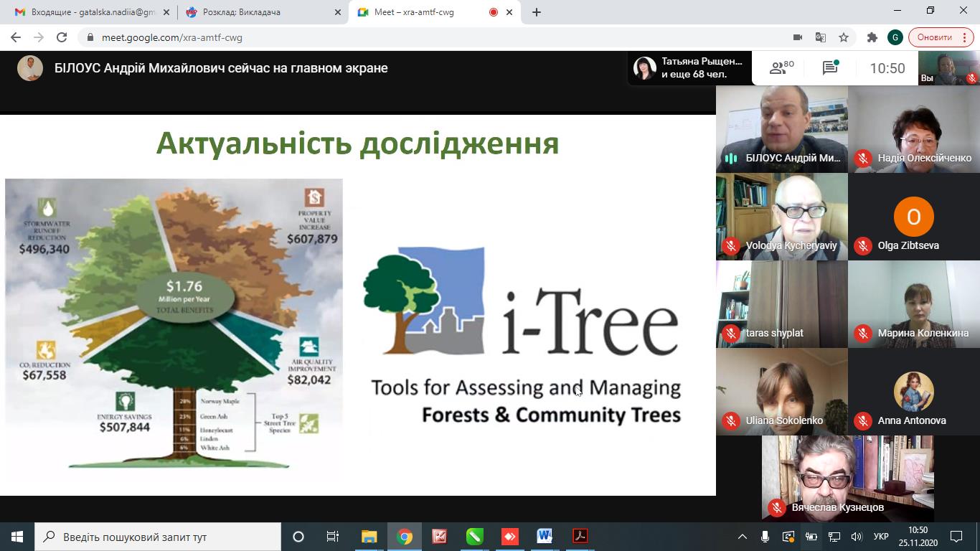Click muted mic icon on taras shyplat tile
This screenshot has height=551, width=980.
tap(731, 334)
